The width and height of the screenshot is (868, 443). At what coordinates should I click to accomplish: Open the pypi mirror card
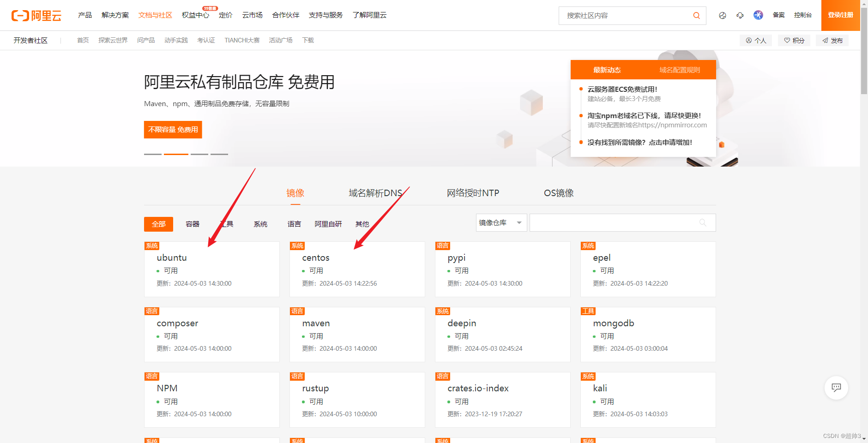503,269
